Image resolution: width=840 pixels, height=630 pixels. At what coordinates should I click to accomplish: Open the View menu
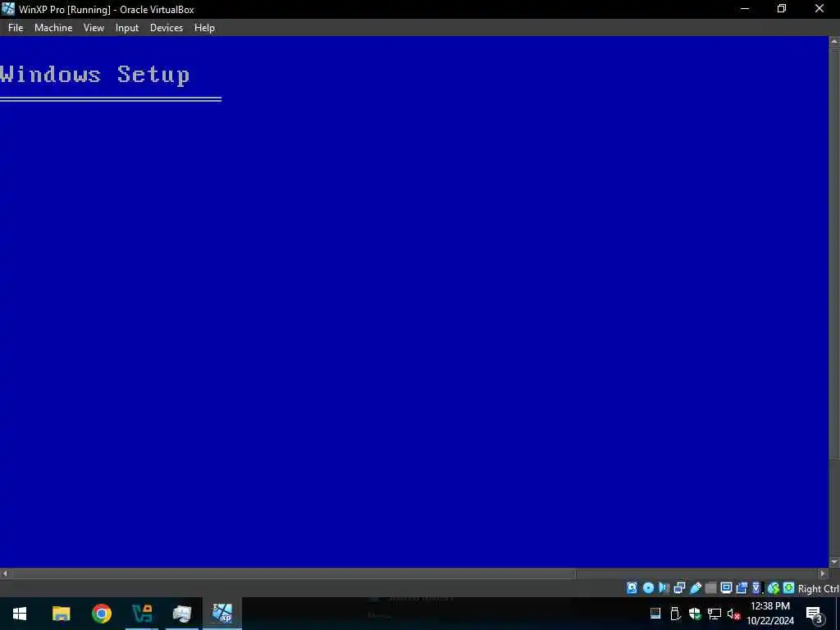click(94, 28)
